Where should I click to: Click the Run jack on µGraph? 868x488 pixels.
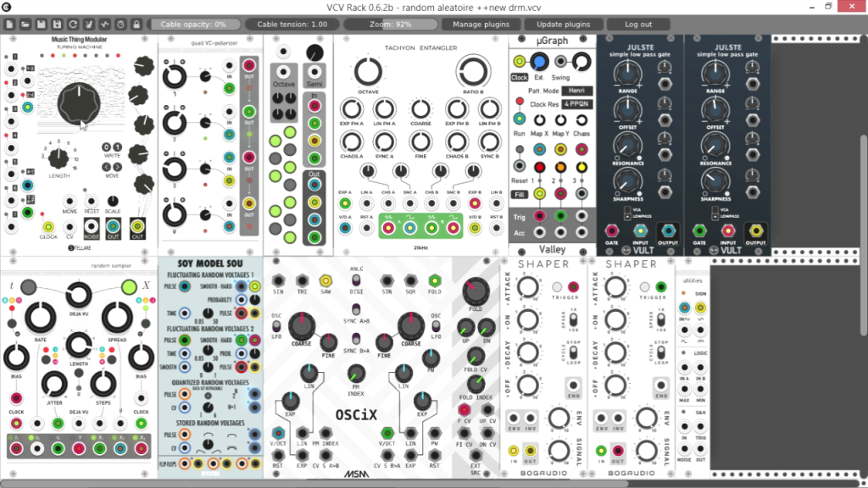(x=520, y=119)
